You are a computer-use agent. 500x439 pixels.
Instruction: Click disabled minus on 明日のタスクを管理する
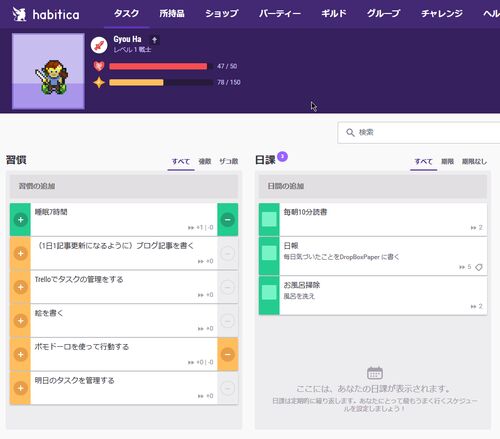228,388
